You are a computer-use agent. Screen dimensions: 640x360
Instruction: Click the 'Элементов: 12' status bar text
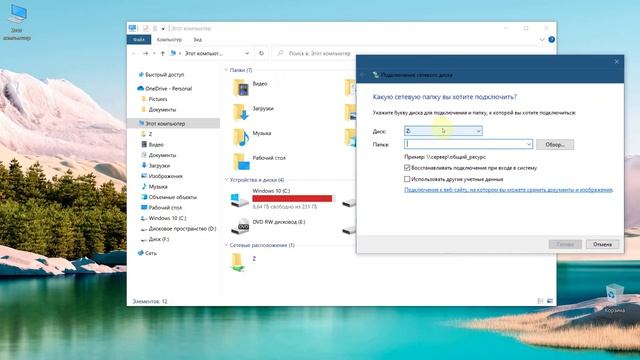point(150,301)
